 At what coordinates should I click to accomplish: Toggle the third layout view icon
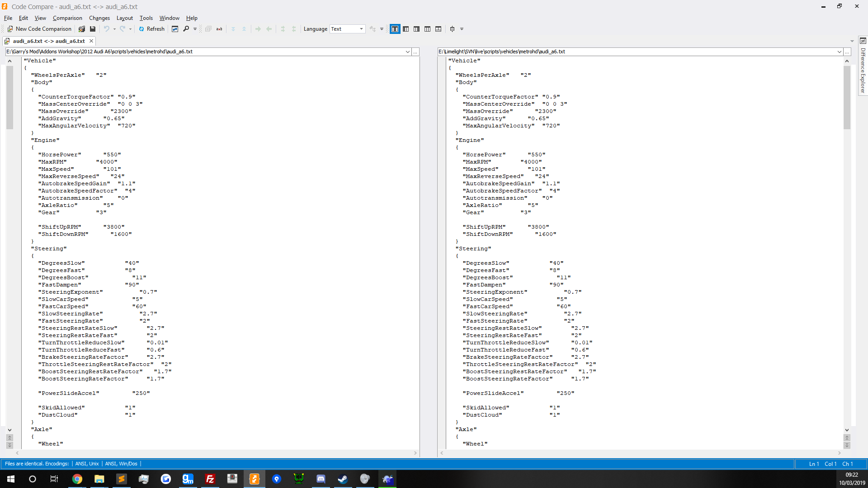pyautogui.click(x=417, y=29)
